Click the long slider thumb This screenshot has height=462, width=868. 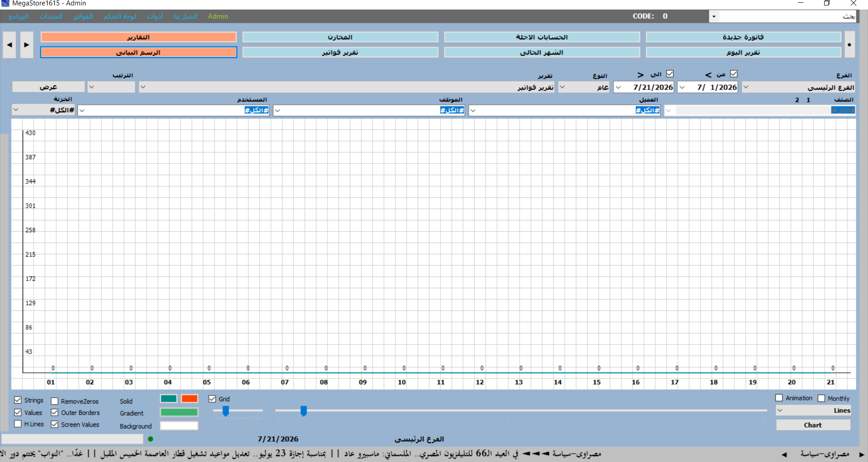click(x=304, y=411)
